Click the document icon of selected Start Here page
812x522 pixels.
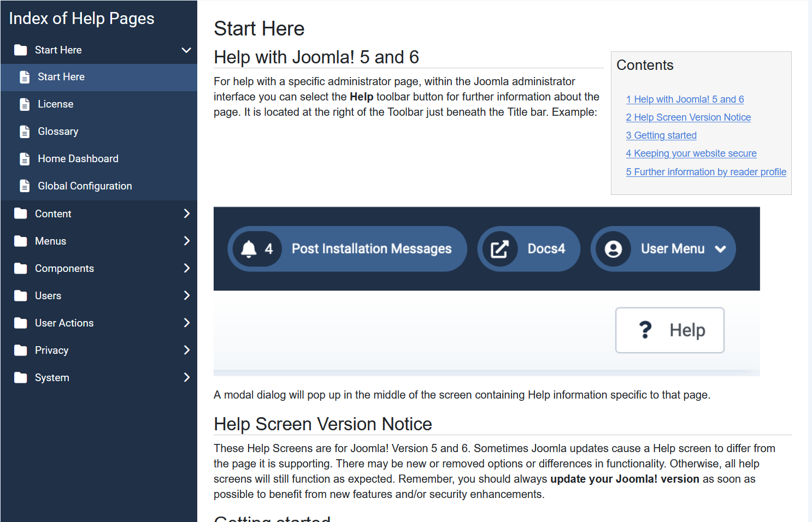25,77
